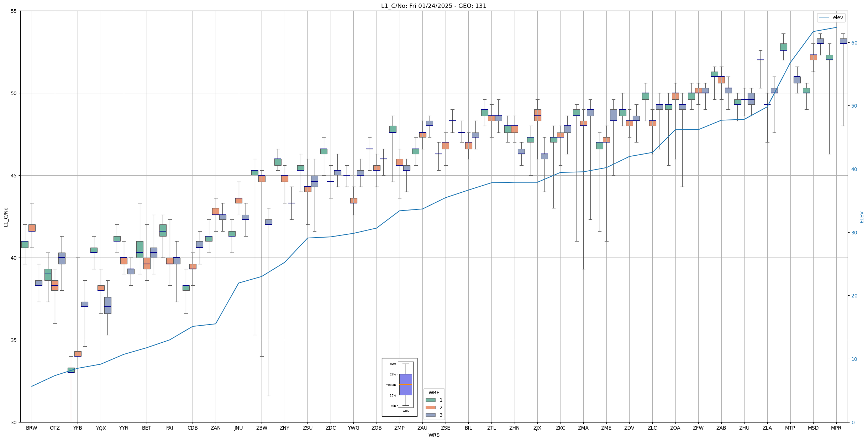Click the boxplot key inset diagram
Viewport: 868px width, 441px height.
(399, 387)
